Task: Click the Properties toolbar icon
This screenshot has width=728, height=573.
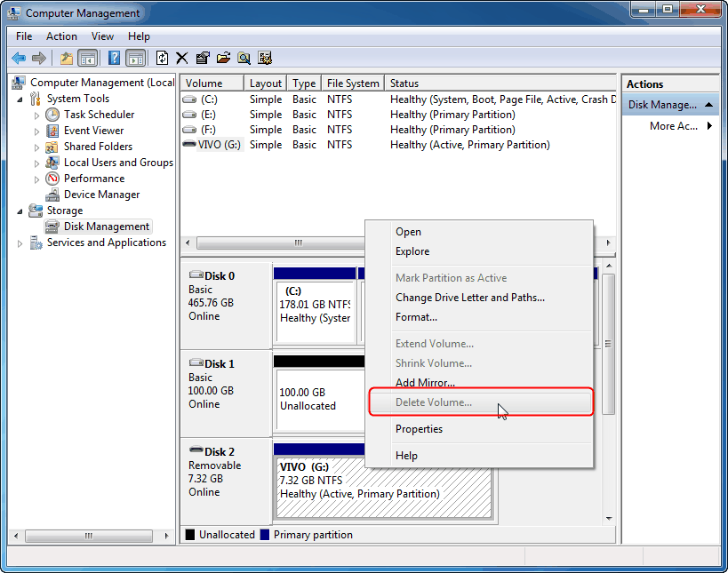Action: (x=201, y=58)
